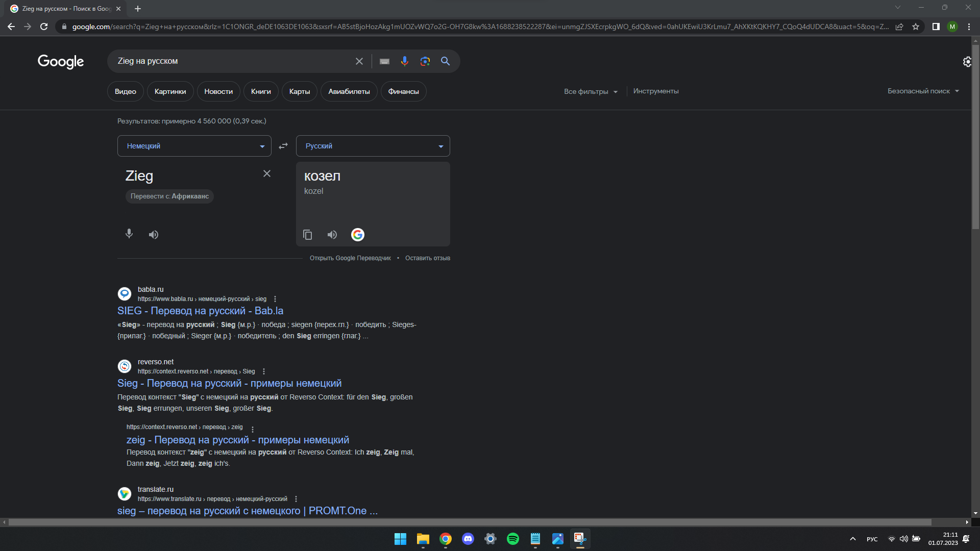Go back in browser history
Viewport: 980px width, 551px height.
[11, 27]
